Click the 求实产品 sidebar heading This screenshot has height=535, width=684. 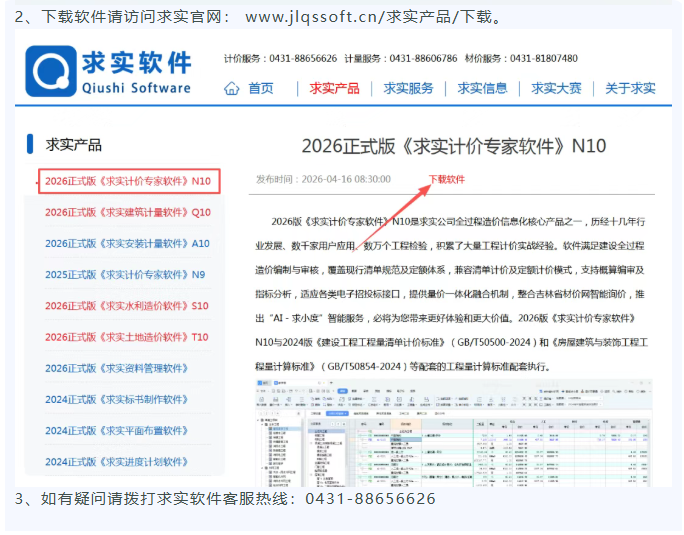click(74, 145)
